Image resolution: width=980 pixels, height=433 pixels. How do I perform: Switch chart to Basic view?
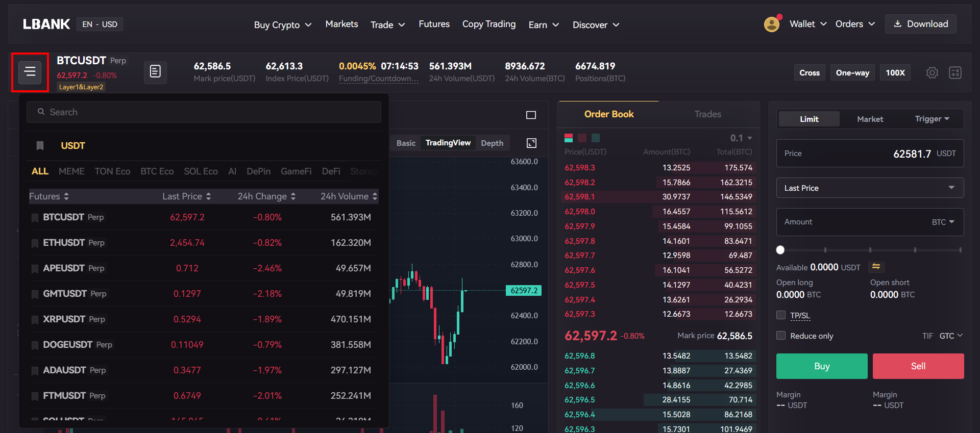pyautogui.click(x=406, y=143)
